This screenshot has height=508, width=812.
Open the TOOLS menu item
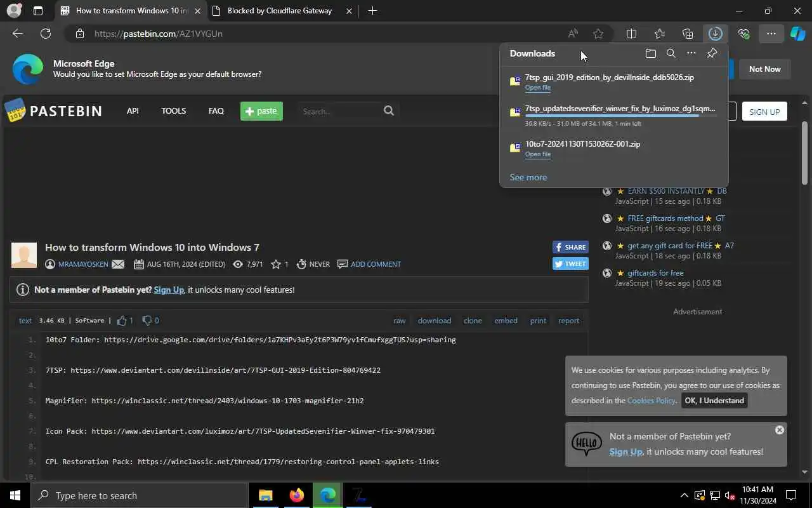click(x=173, y=110)
